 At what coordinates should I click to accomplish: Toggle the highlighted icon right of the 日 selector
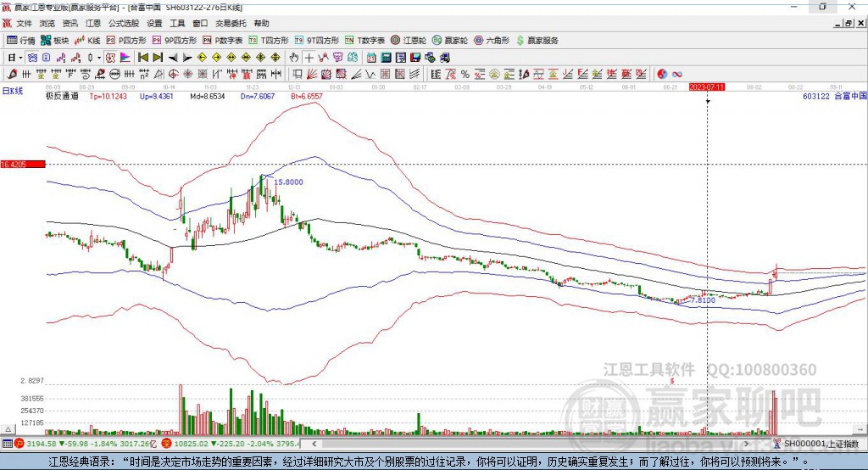point(32,58)
